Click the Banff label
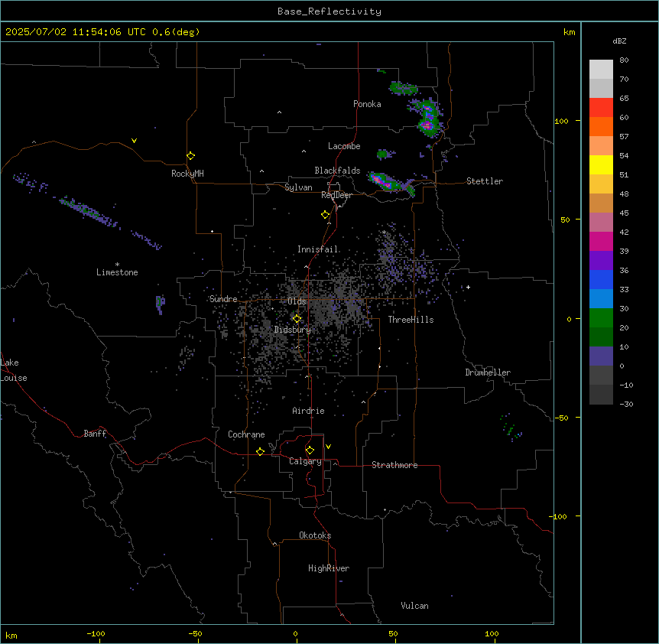 95,434
